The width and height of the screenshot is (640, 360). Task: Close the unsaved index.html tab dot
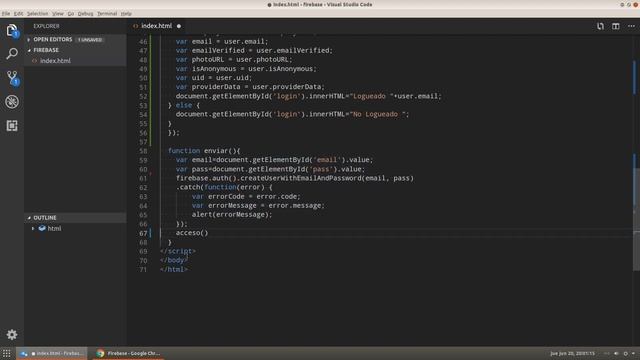pos(179,26)
